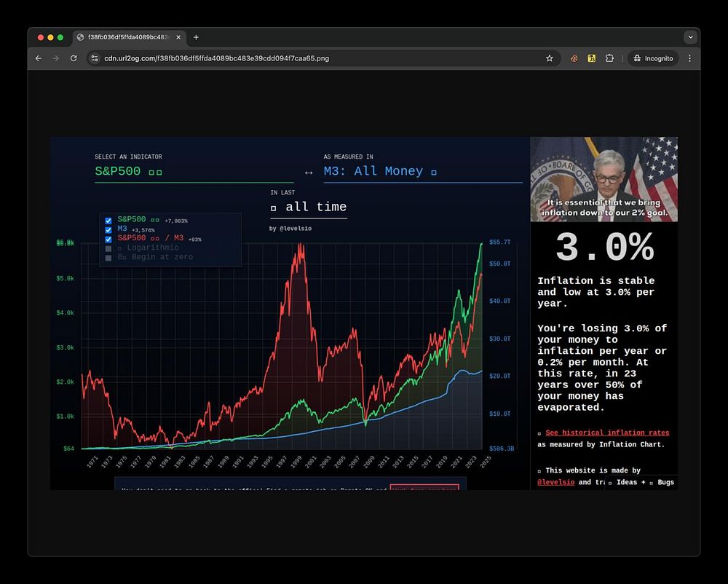The width and height of the screenshot is (728, 584).
Task: Open a new tab with plus button
Action: pos(196,37)
